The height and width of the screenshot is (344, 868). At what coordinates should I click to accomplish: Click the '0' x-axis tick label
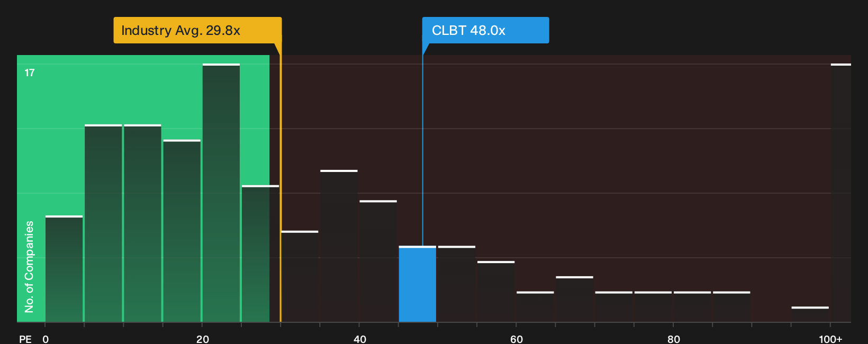point(46,339)
